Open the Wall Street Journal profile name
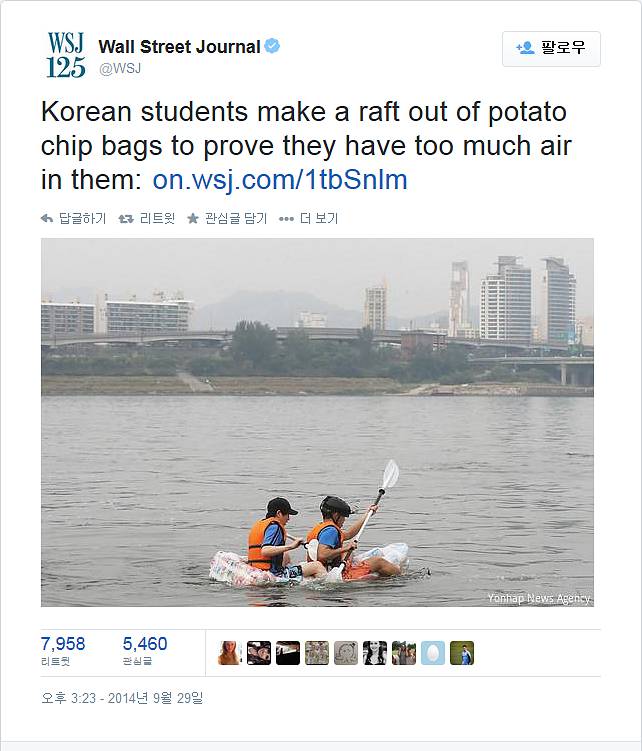The image size is (642, 751). [179, 46]
